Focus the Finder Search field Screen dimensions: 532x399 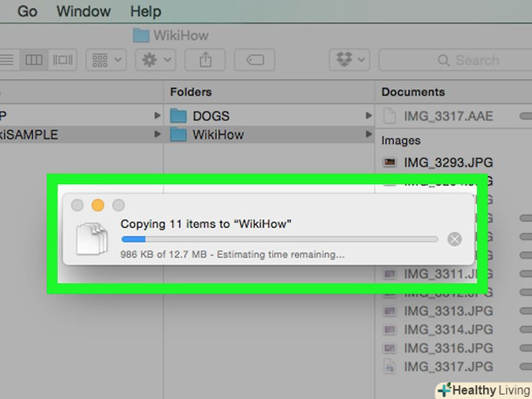point(455,60)
